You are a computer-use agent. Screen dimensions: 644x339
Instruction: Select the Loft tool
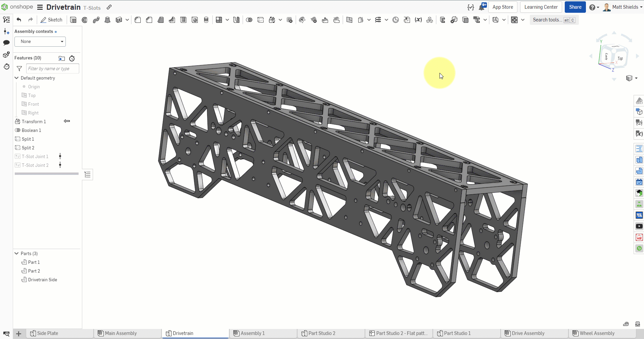coord(107,20)
